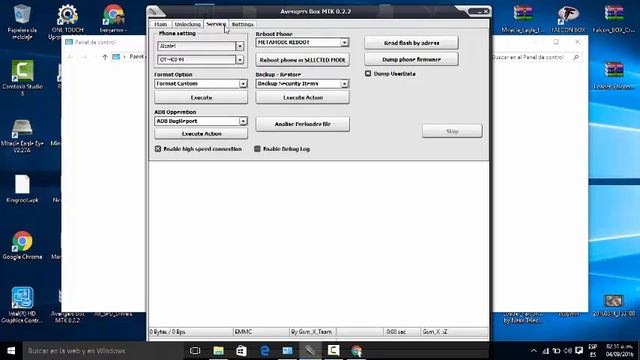Toggle Enable high speed connection checkbox
This screenshot has height=360, width=640.
coord(158,149)
